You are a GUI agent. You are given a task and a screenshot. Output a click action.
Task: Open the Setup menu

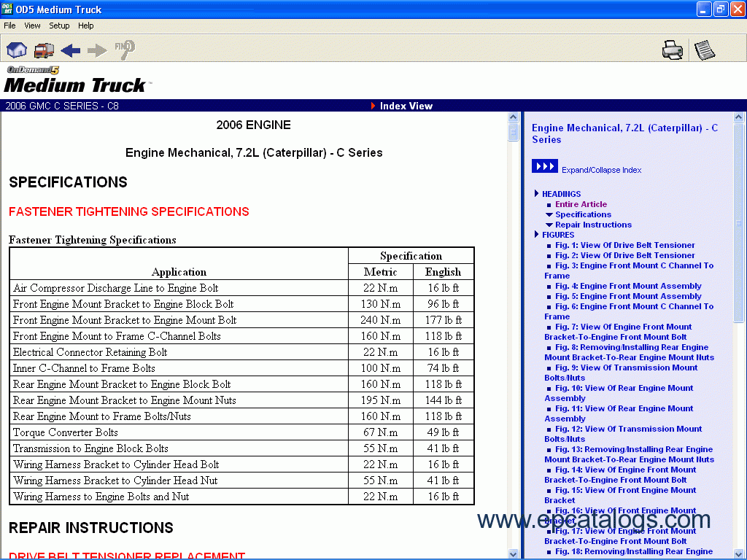[59, 26]
